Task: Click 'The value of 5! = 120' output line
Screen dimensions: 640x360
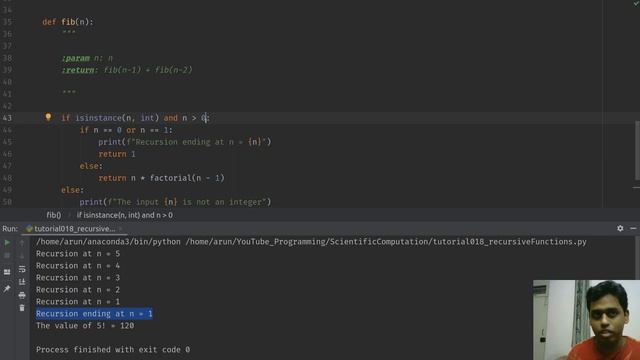Action: point(85,326)
